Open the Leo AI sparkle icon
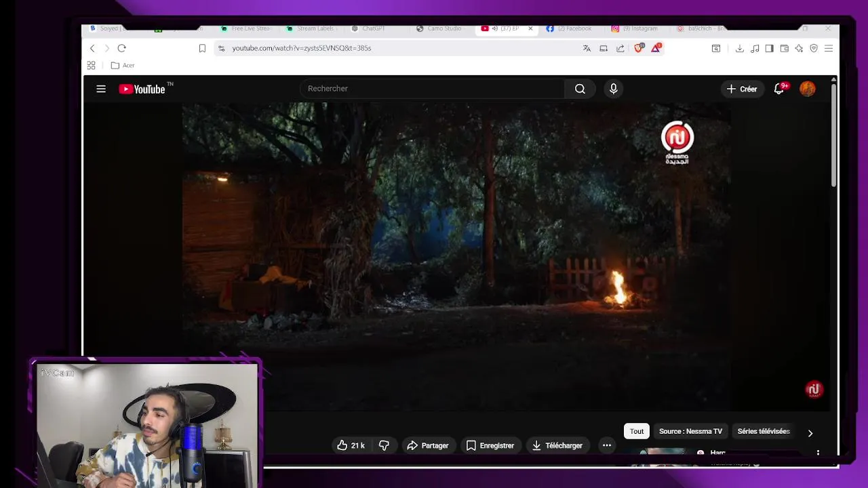Image resolution: width=868 pixels, height=488 pixels. pos(799,48)
